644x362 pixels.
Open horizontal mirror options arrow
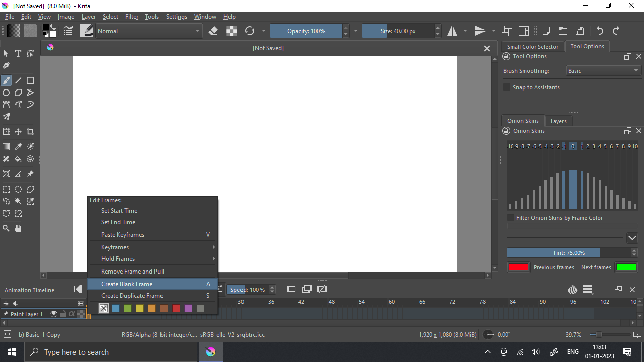point(465,31)
